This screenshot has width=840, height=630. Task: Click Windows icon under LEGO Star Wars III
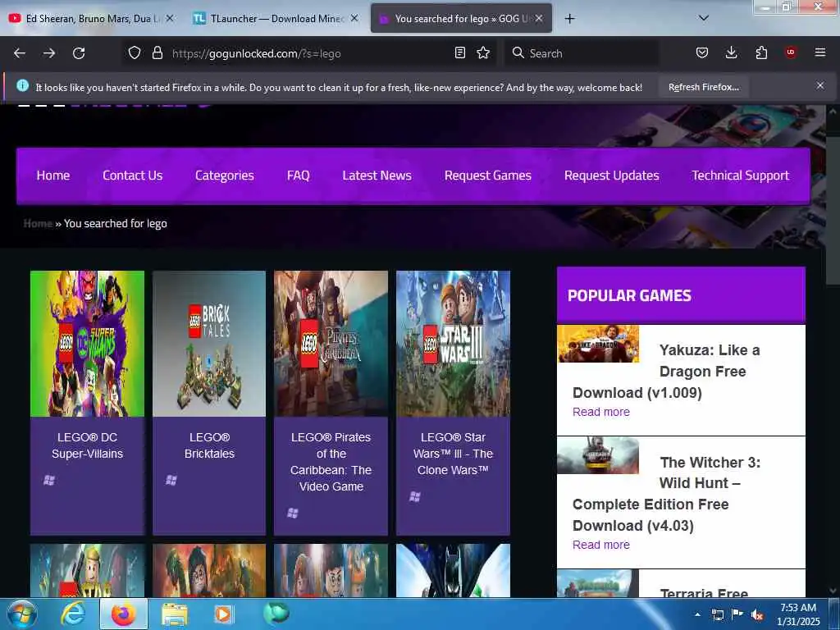coord(414,496)
